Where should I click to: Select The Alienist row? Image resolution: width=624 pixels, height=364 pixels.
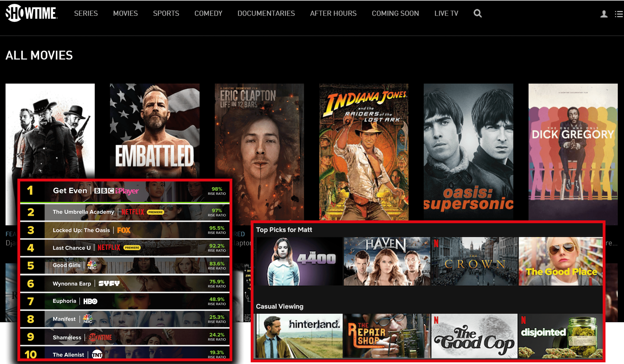coord(125,353)
